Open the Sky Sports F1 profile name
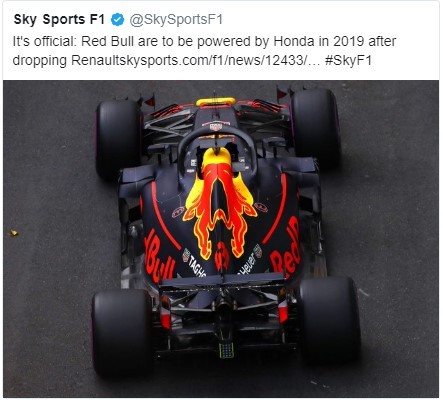The height and width of the screenshot is (400, 443). pyautogui.click(x=59, y=19)
